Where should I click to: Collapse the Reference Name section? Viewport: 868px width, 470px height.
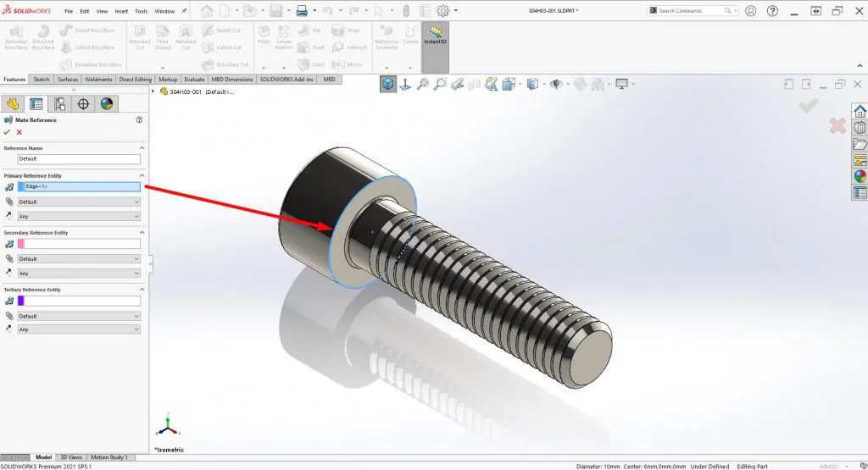click(142, 148)
